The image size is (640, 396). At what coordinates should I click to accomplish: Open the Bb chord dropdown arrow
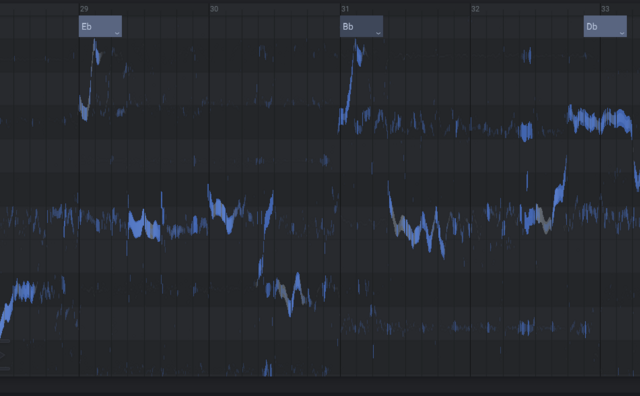tap(378, 33)
